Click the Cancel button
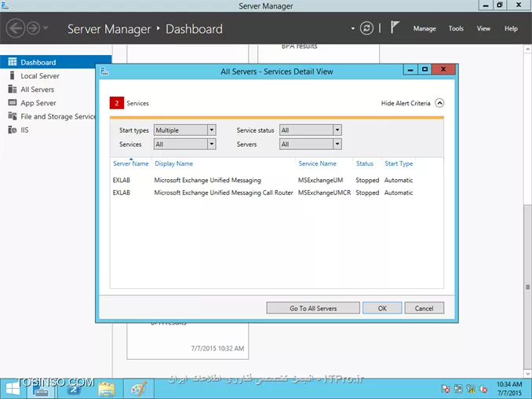Image resolution: width=532 pixels, height=399 pixels. click(x=424, y=308)
